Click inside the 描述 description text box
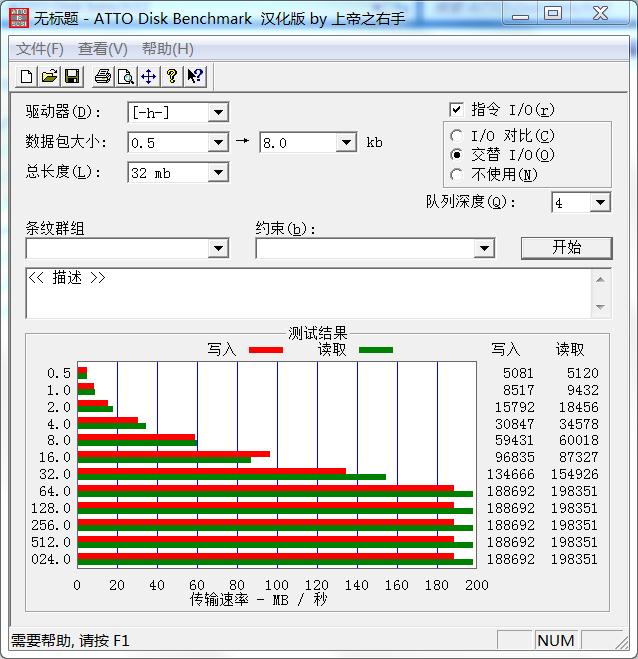Image resolution: width=638 pixels, height=659 pixels. [308, 293]
